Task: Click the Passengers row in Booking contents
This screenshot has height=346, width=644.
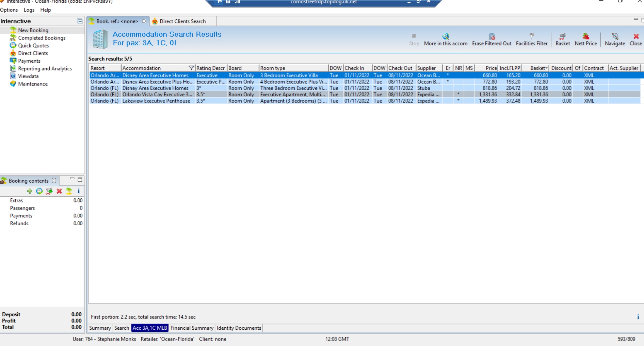Action: (x=42, y=208)
